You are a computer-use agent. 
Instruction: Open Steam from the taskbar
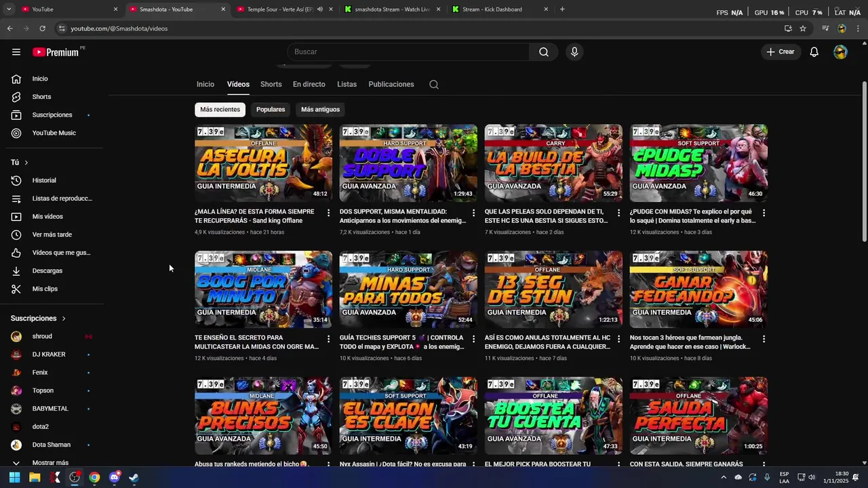click(134, 477)
